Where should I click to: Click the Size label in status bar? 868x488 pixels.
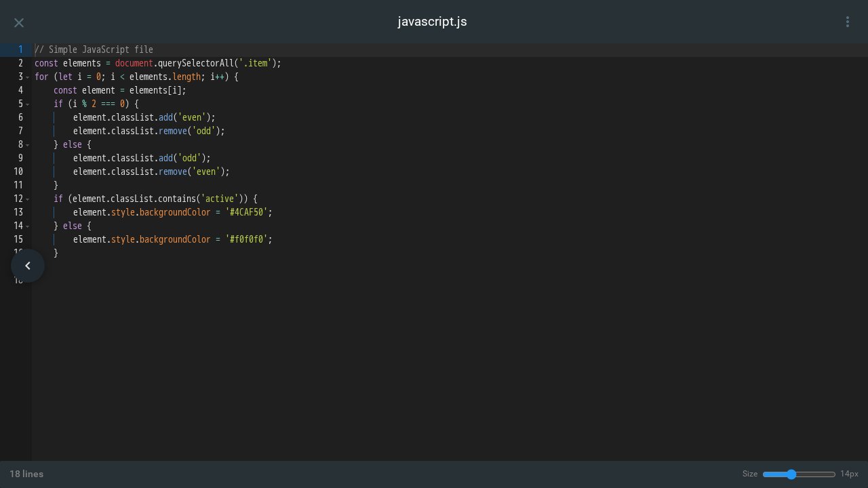click(x=750, y=474)
